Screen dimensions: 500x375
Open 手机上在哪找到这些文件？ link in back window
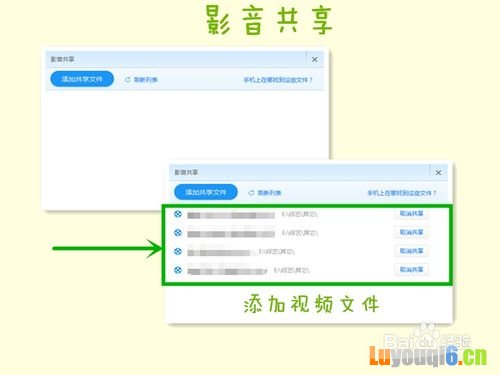(x=278, y=80)
